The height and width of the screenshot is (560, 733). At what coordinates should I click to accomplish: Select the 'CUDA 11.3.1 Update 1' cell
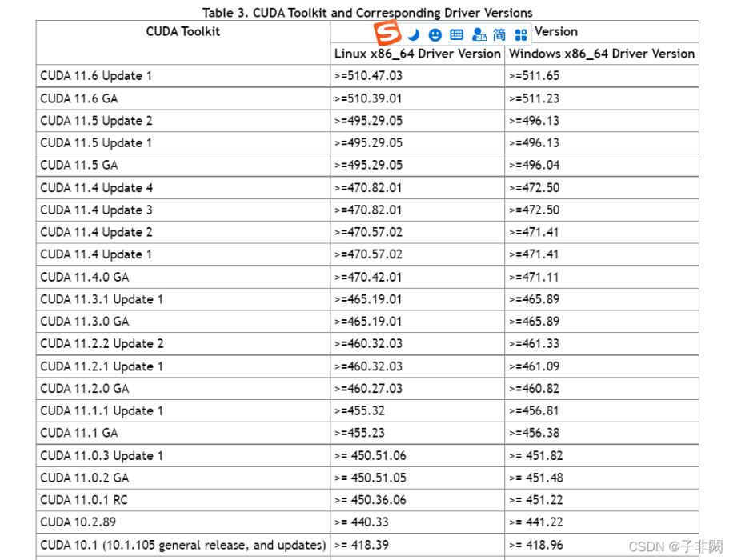182,299
